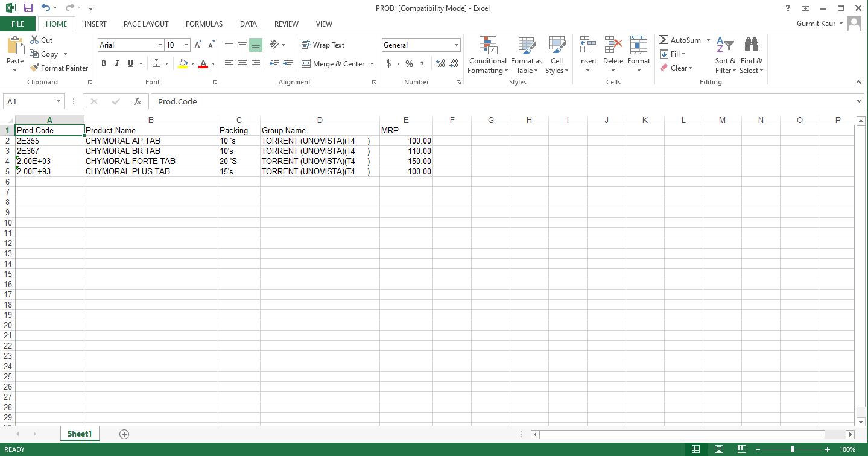The height and width of the screenshot is (456, 868).
Task: Expand the Name Box dropdown arrow
Action: 59,101
